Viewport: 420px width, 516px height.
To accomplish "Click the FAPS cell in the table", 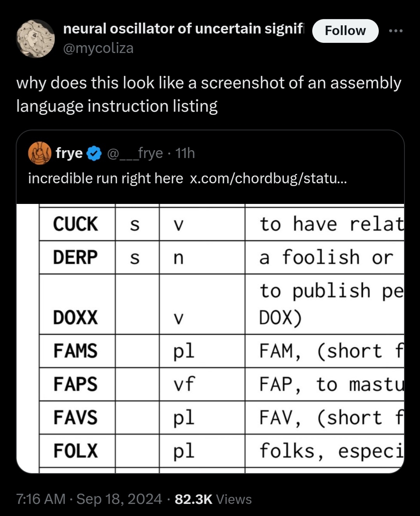I will point(76,384).
